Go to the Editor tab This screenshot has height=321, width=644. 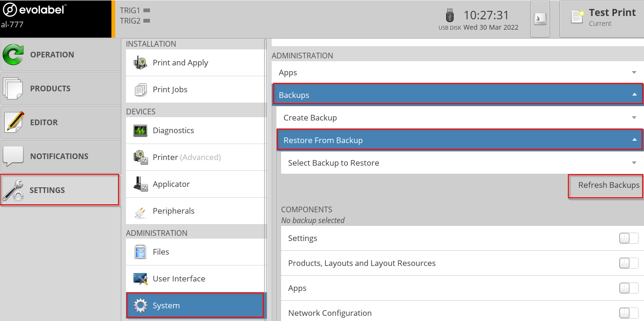tap(61, 122)
